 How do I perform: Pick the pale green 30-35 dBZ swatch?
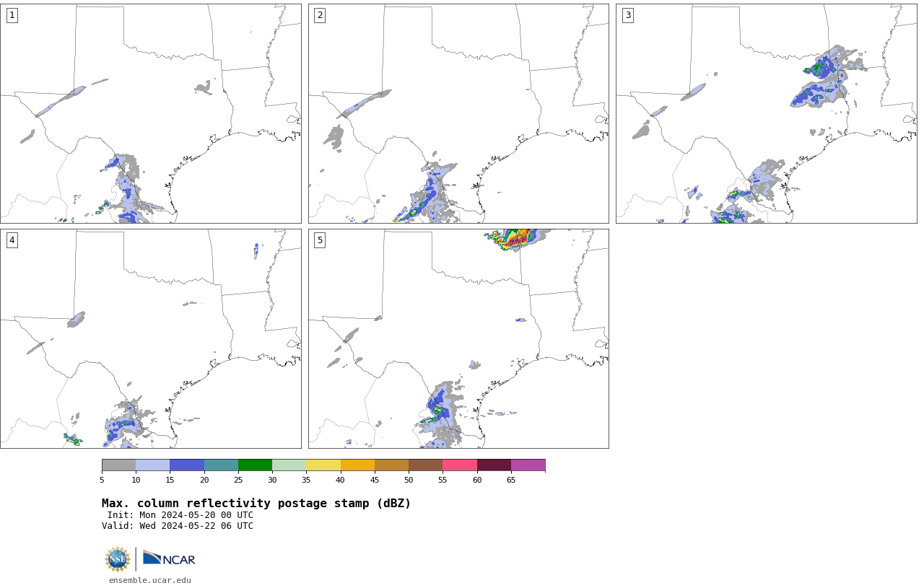[289, 465]
